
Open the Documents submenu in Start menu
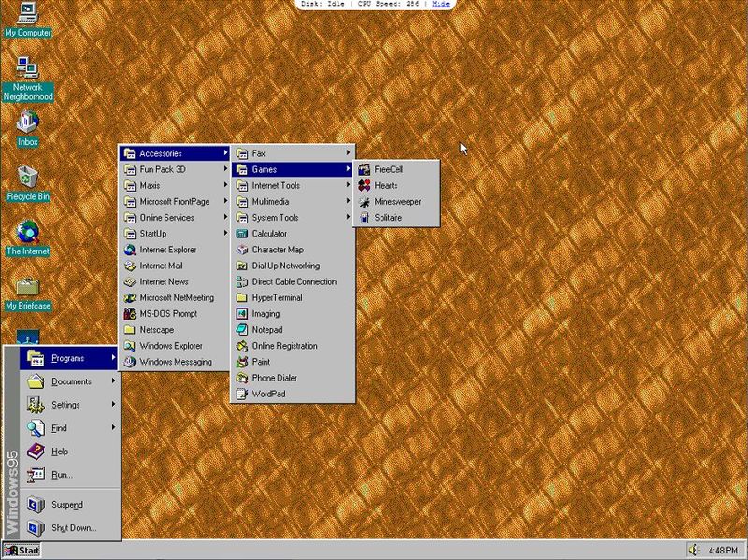tap(69, 381)
